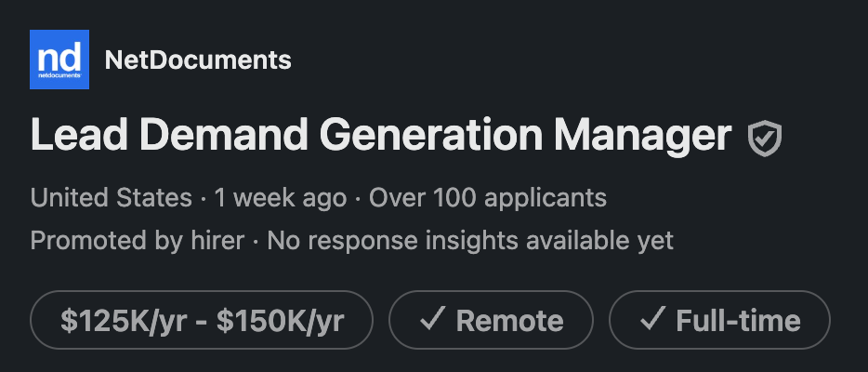
Task: Click the white 'nd' letters in the logo
Action: (59, 55)
